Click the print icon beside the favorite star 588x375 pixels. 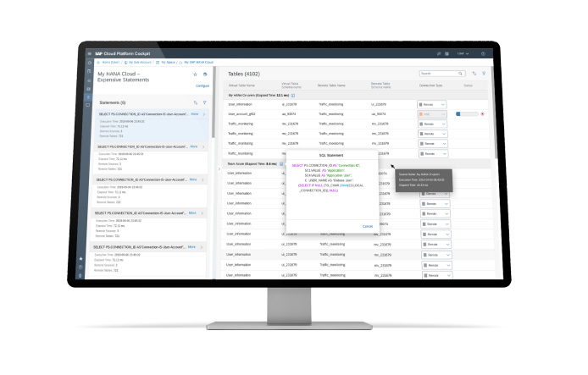205,74
